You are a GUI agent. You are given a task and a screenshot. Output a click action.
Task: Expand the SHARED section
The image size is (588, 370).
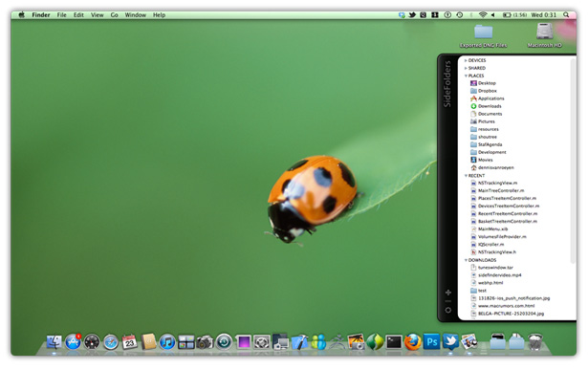pyautogui.click(x=466, y=68)
